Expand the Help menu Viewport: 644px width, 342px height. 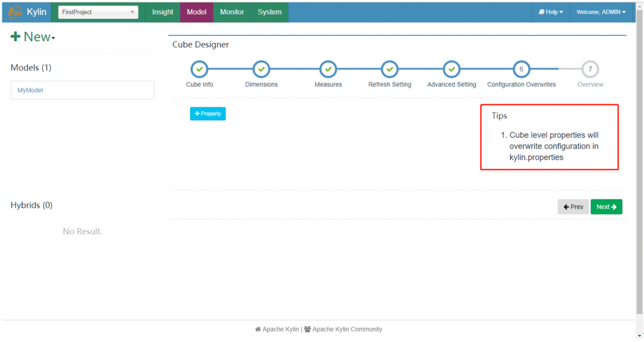point(551,12)
